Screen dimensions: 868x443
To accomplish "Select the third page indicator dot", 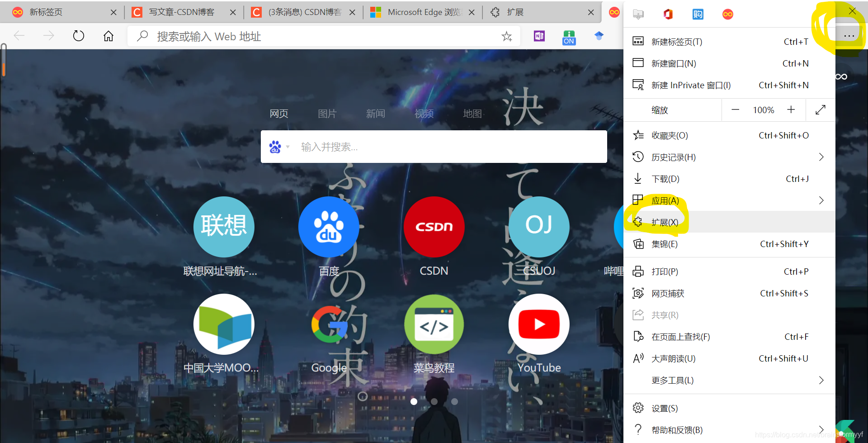I will point(454,401).
